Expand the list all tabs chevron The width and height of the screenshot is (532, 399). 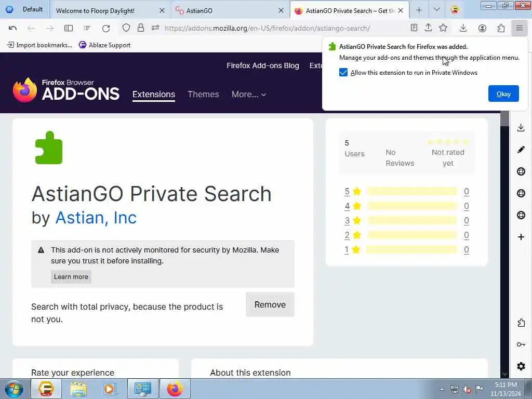coord(436,10)
